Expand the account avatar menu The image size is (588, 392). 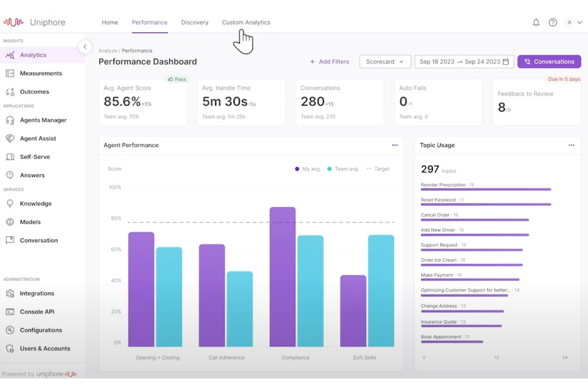[x=573, y=22]
